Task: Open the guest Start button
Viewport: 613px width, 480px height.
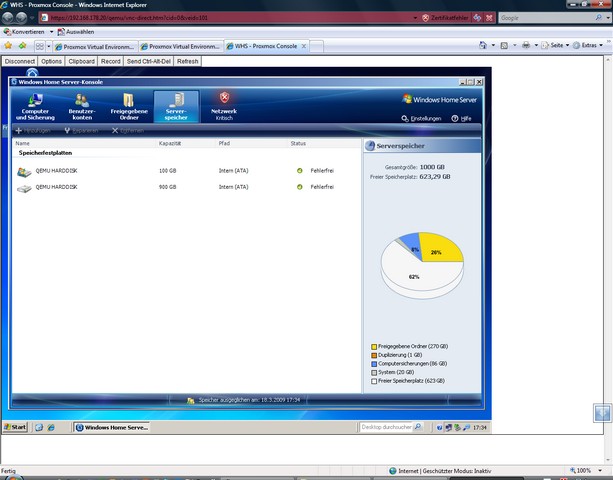Action: coord(15,427)
